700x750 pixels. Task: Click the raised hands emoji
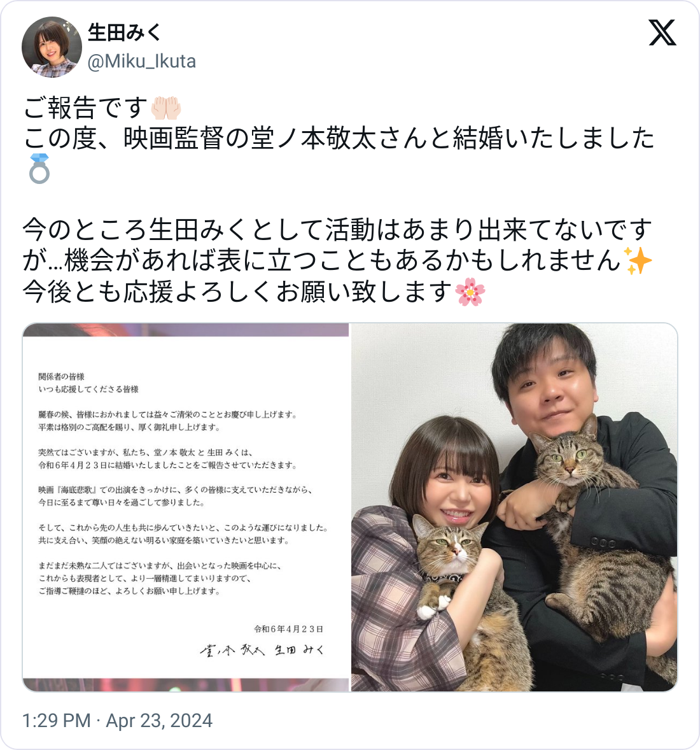click(x=166, y=108)
